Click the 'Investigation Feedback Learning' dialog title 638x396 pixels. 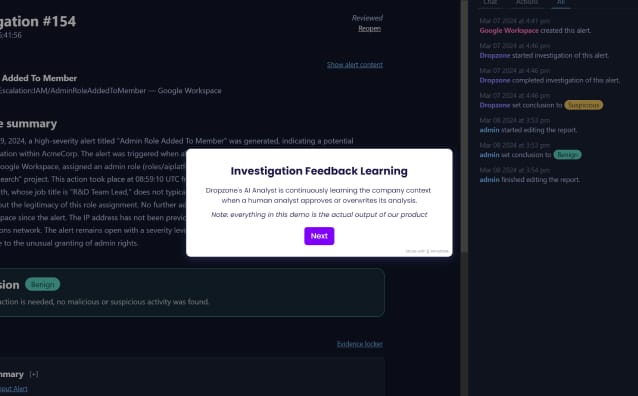point(319,171)
